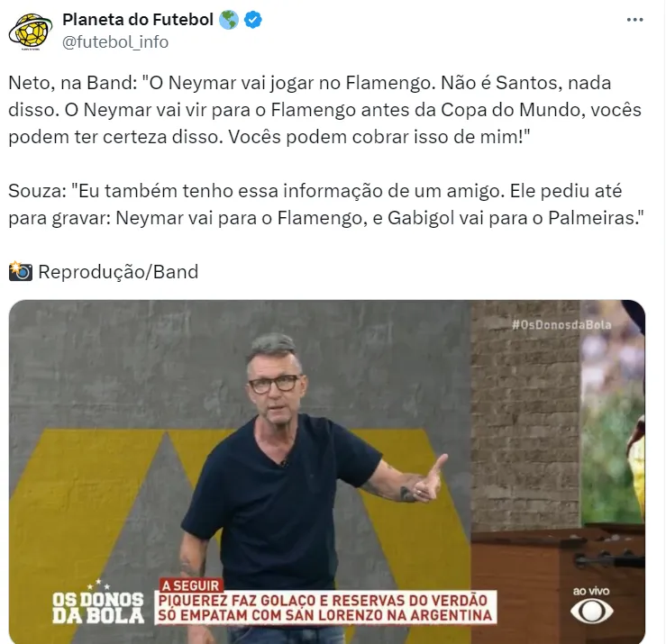Visit the @futebol_info handle
Screen dimensions: 666x644
(115, 42)
